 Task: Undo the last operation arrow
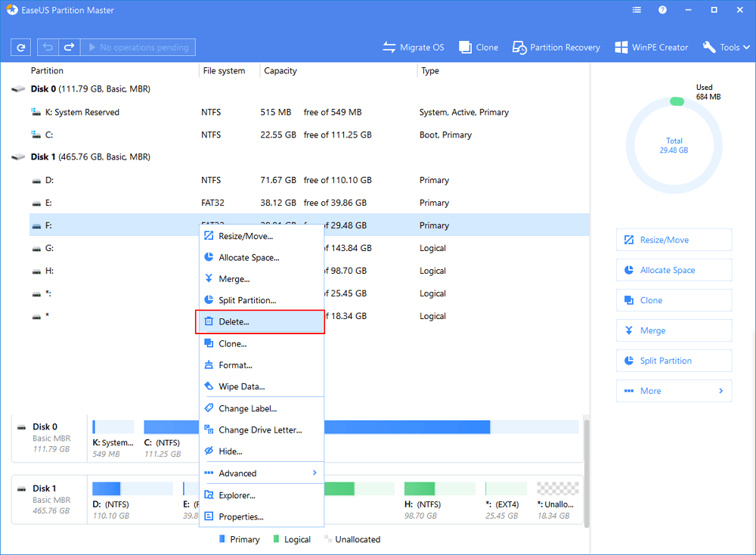[x=48, y=47]
